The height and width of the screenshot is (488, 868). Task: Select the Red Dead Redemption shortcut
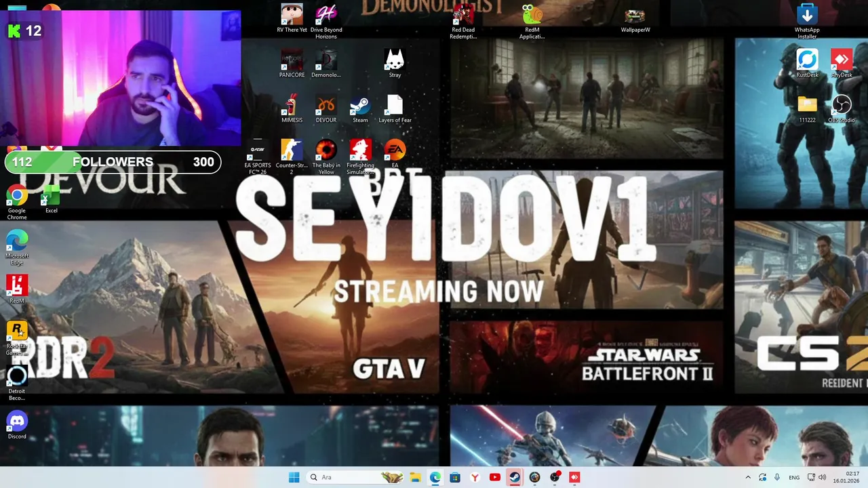(463, 21)
